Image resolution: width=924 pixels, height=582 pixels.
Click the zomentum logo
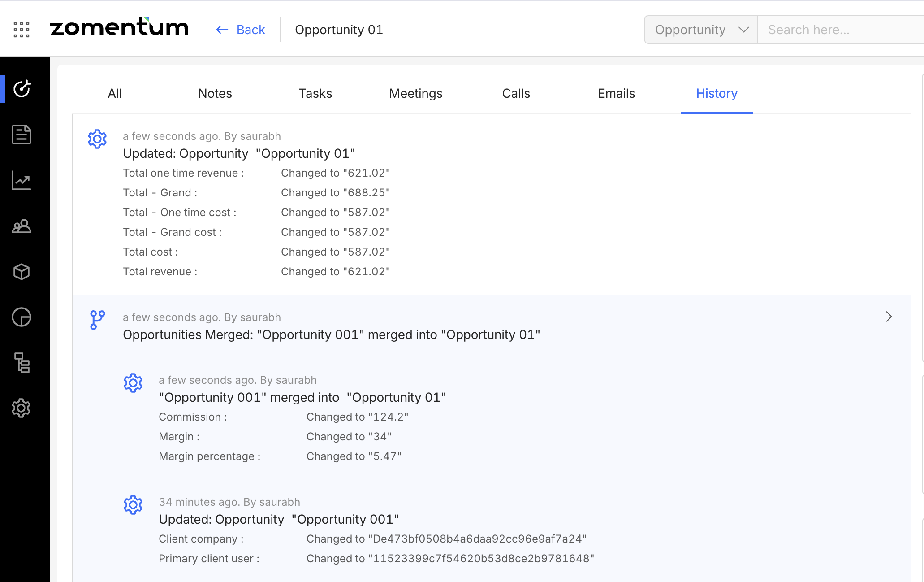point(119,28)
